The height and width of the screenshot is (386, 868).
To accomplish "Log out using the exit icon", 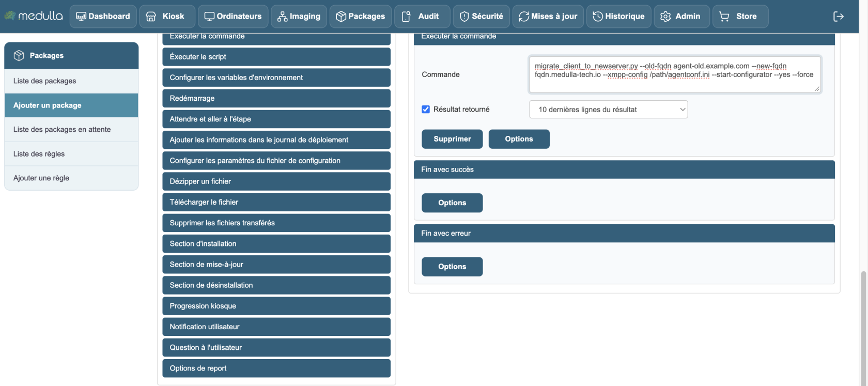I will coord(839,17).
